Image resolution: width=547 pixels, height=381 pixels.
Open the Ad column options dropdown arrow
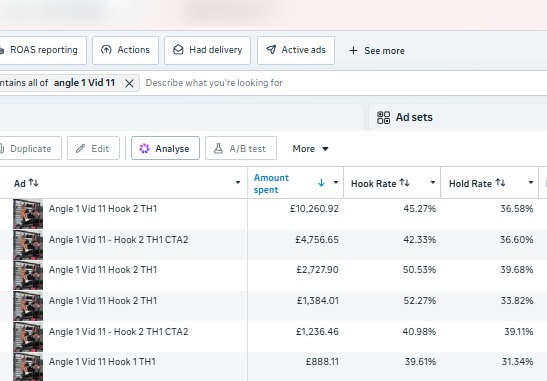[238, 182]
